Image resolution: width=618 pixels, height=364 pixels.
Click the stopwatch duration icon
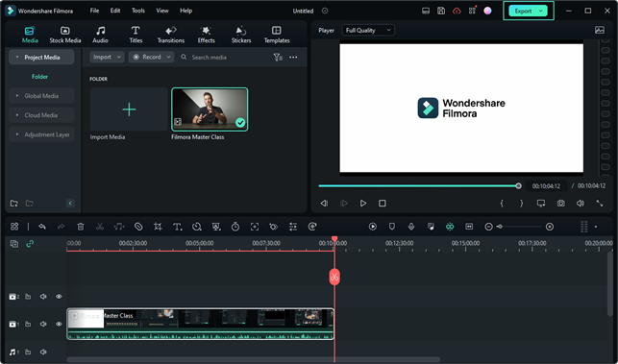pos(235,227)
